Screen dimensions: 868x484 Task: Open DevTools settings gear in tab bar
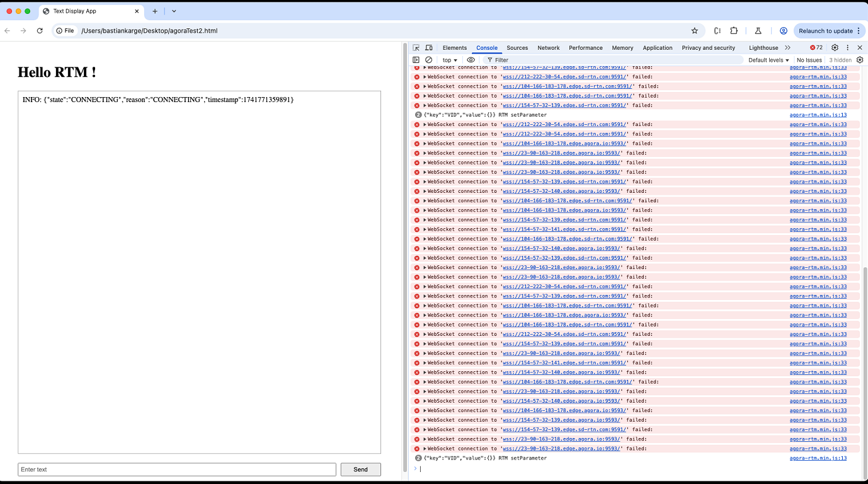[x=835, y=48]
